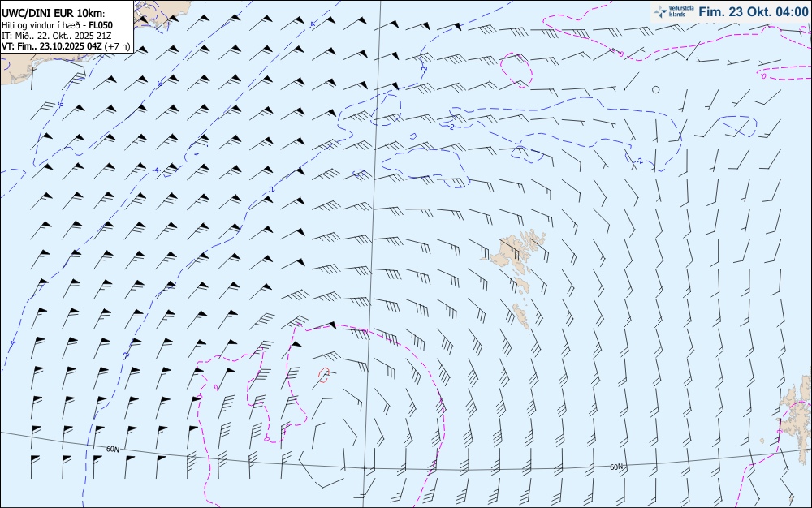Click the closed magenta oval contour near top

click(516, 69)
